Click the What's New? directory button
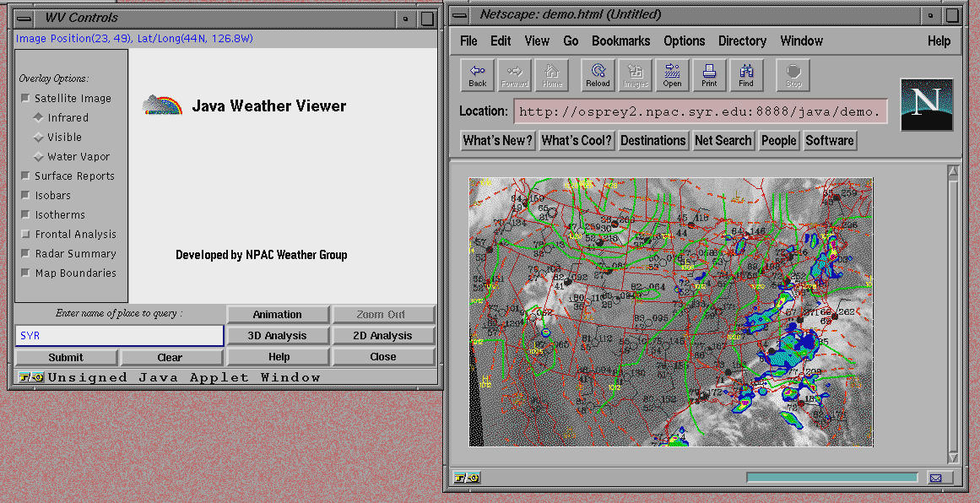The width and height of the screenshot is (980, 503). pyautogui.click(x=498, y=141)
